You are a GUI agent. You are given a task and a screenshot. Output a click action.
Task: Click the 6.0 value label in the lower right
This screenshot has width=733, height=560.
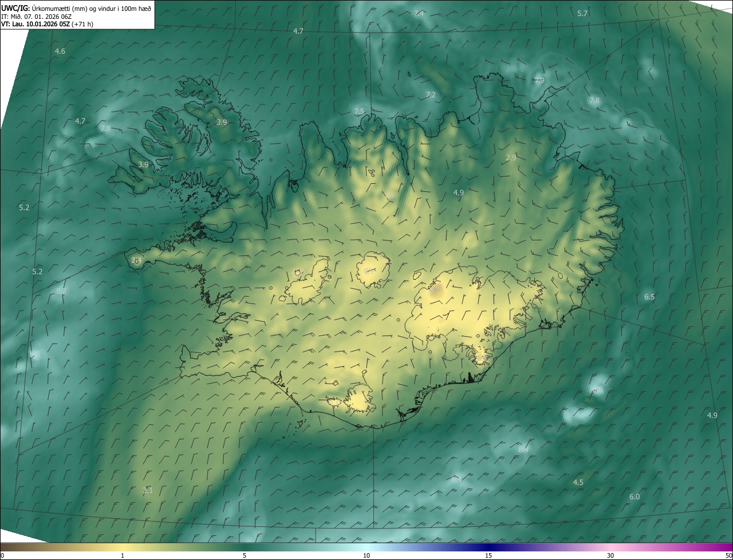635,496
